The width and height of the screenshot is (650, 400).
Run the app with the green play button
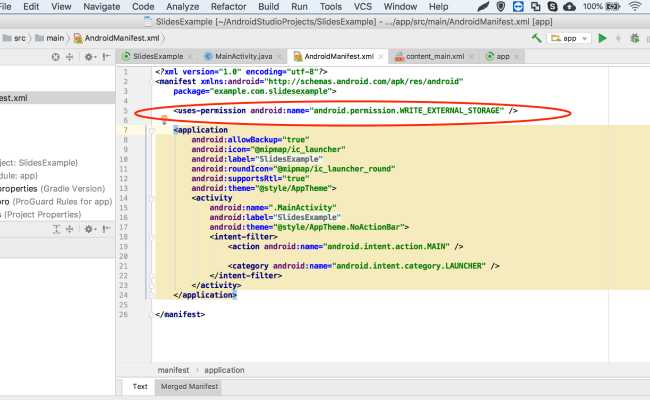pyautogui.click(x=602, y=38)
